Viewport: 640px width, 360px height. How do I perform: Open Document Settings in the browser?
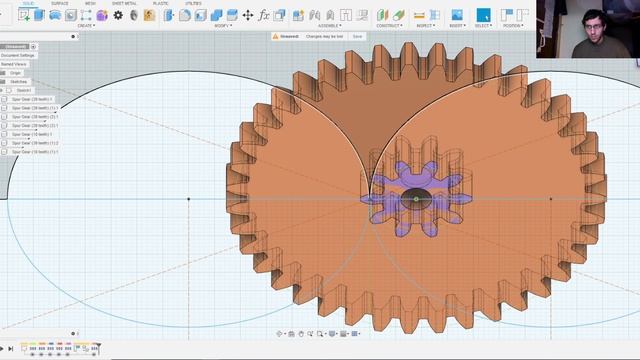18,56
